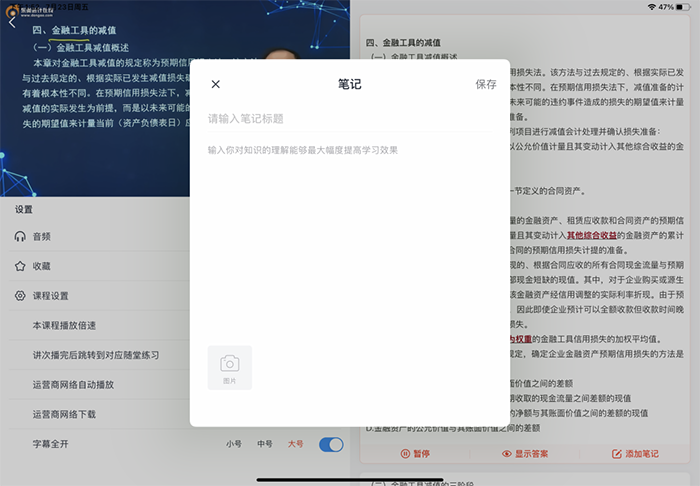This screenshot has height=486, width=700.
Task: Open 本课程播放倍速 playback speed setting
Action: [66, 326]
